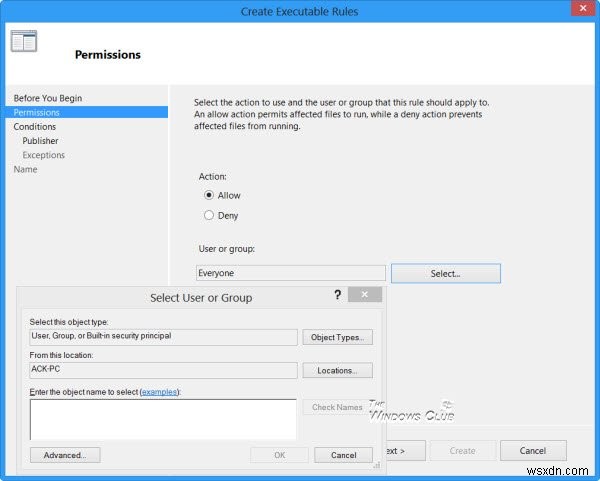Open the examples link
This screenshot has height=481, width=600.
pyautogui.click(x=159, y=392)
